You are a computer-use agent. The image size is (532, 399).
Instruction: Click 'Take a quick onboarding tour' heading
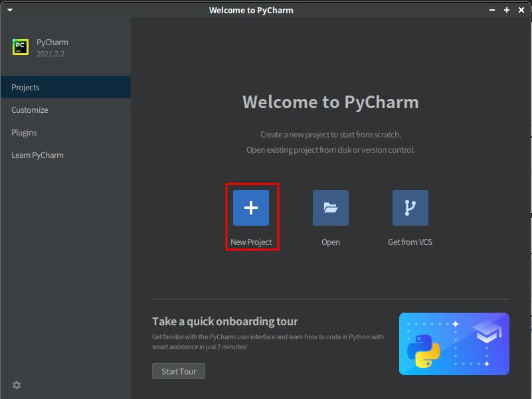pos(224,321)
